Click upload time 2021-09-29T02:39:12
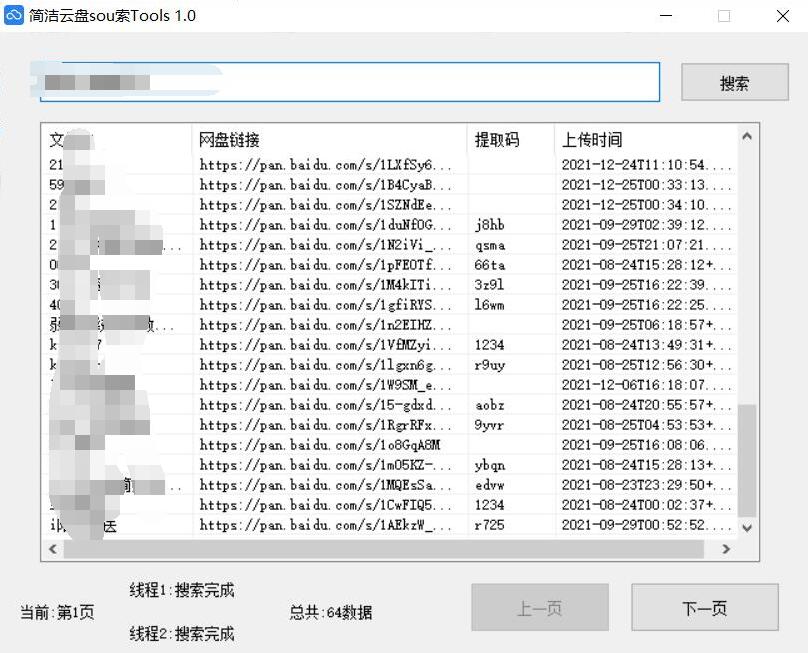Image resolution: width=808 pixels, height=653 pixels. point(647,225)
